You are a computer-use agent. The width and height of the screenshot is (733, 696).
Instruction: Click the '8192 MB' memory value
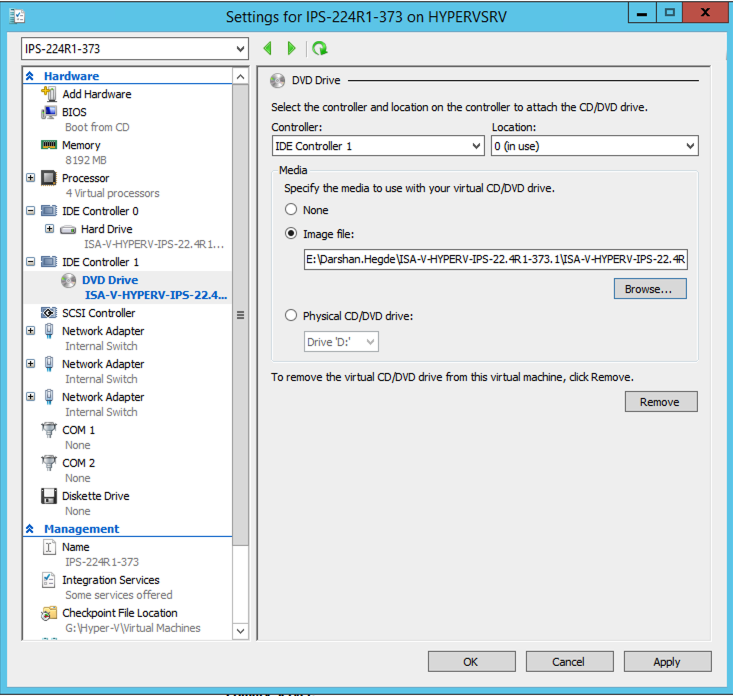(x=86, y=160)
